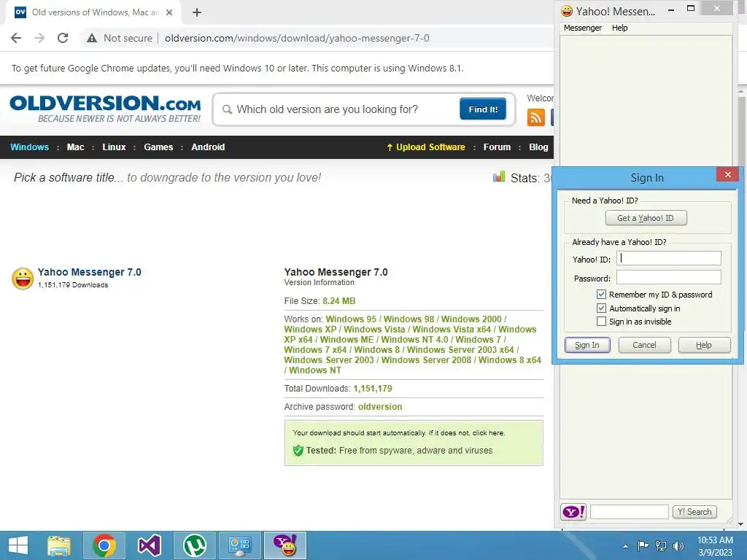
Task: Click the Find It! button
Action: tap(483, 109)
